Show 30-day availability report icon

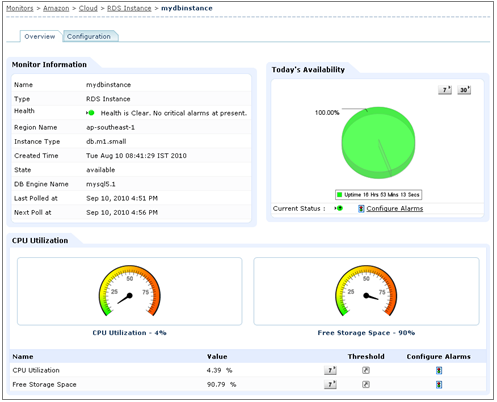(x=464, y=90)
